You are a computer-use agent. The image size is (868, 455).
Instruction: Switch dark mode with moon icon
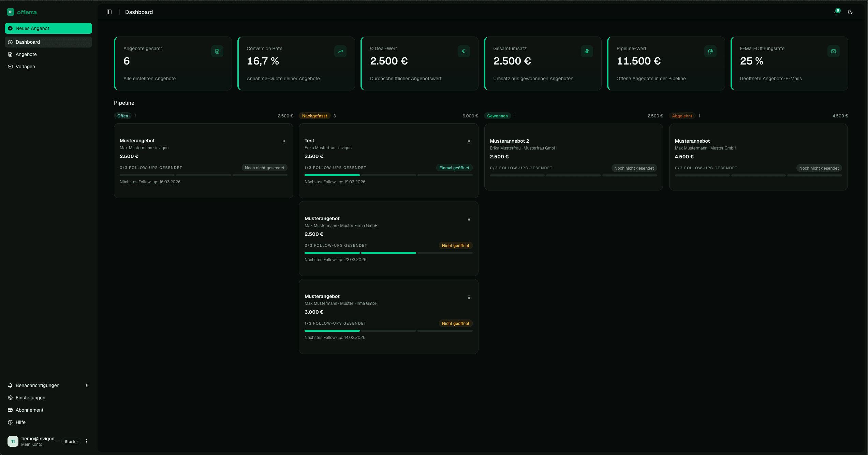(850, 12)
